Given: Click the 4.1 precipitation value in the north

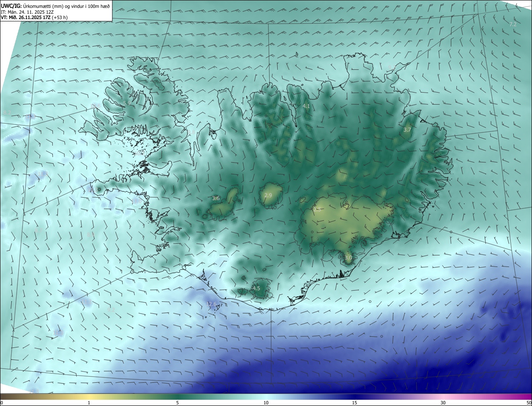Looking at the screenshot, I should pos(306,106).
